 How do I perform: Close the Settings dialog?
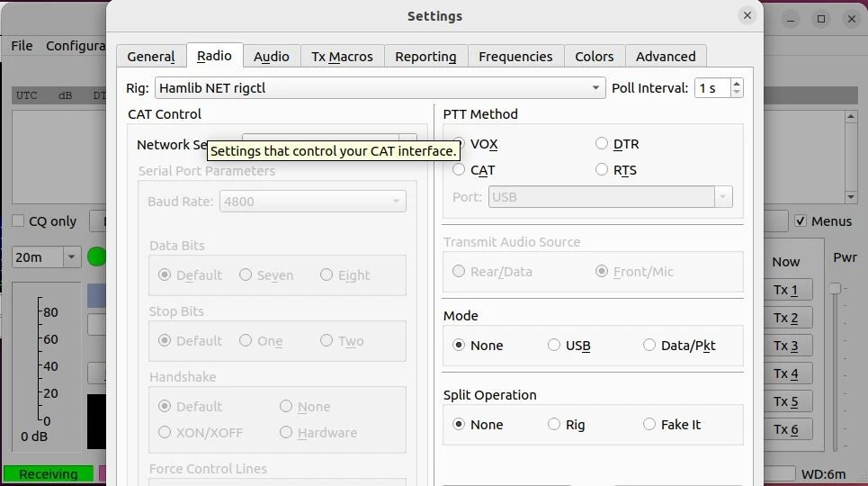(747, 16)
